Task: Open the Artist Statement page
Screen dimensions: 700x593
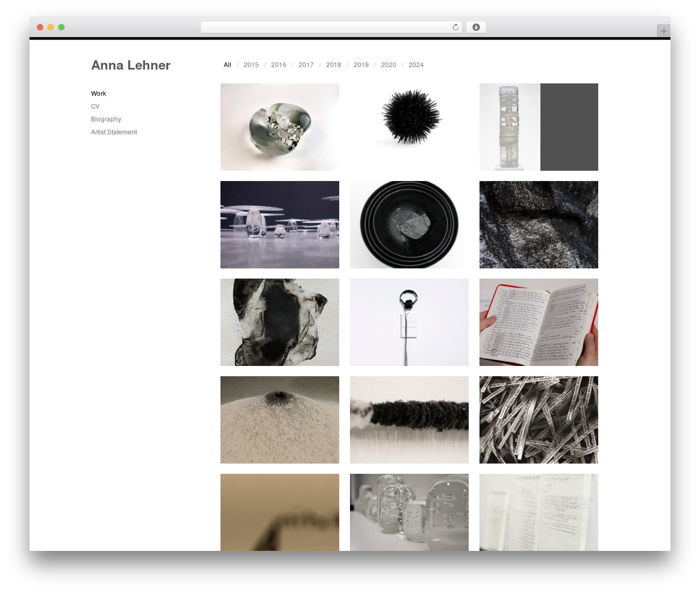Action: click(114, 132)
